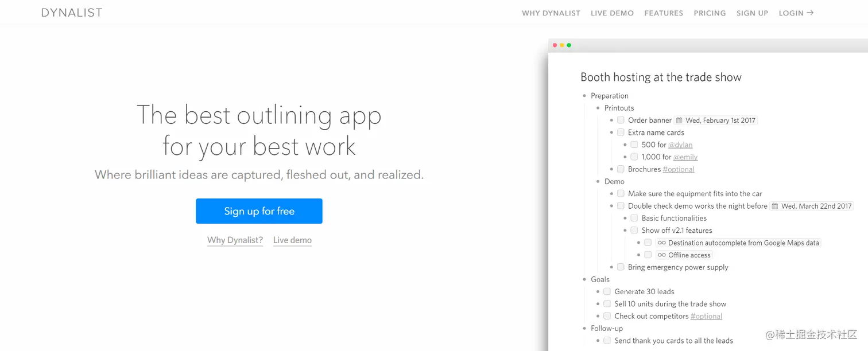
Task: Check the Sell 10 units checkbox
Action: 607,303
